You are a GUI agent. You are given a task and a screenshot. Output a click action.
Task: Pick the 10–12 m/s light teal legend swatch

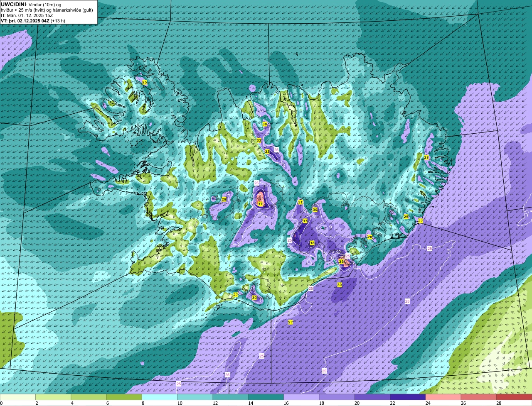[x=195, y=397]
